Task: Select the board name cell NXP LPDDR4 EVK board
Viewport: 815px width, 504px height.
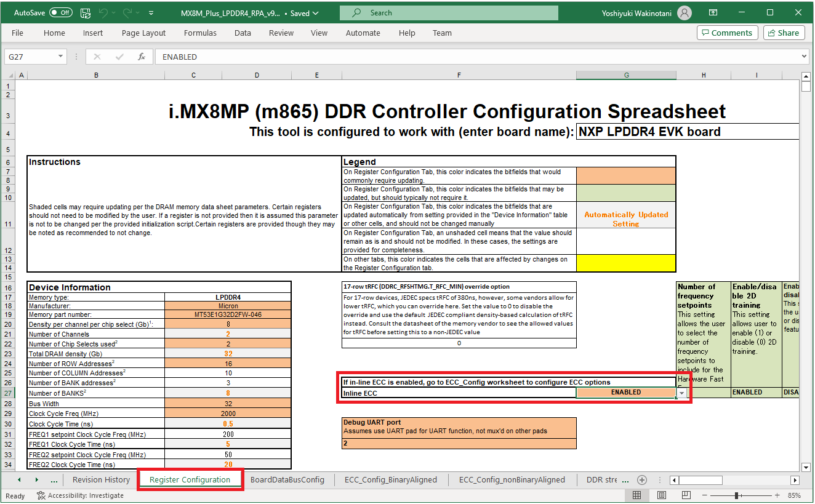Action: [x=688, y=131]
